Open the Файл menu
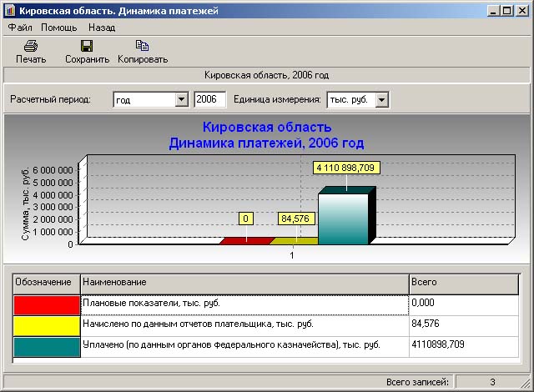The image size is (534, 392). 20,28
